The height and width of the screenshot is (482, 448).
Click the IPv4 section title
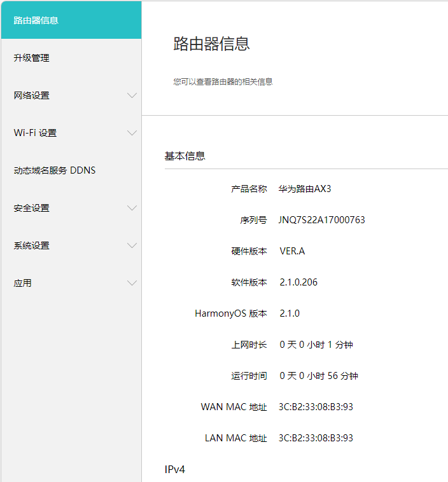coord(175,469)
